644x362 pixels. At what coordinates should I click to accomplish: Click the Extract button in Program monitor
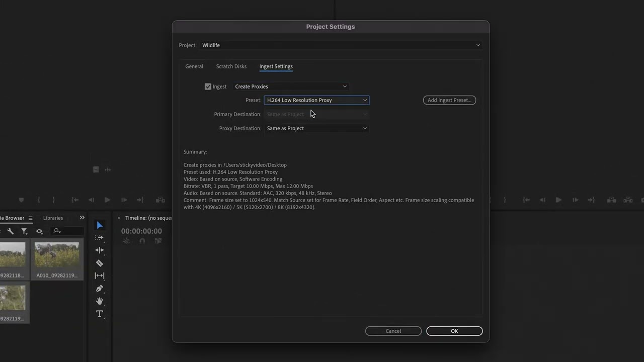click(628, 200)
